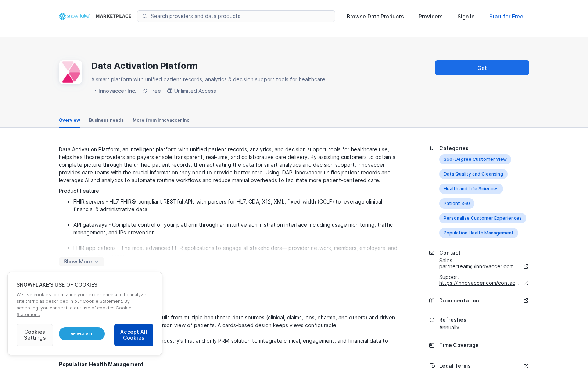
Task: Select the 360-Degree Customer View category
Action: [475, 159]
